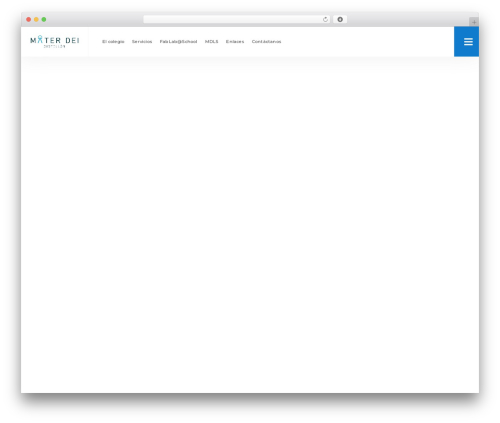The height and width of the screenshot is (423, 500).
Task: Open a new tab with the plus button
Action: click(474, 22)
